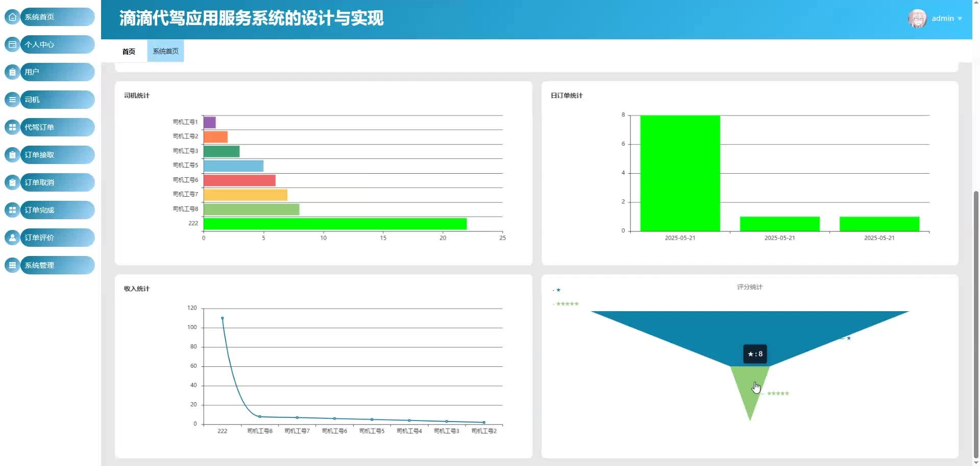Viewport: 980px width, 466px height.
Task: Toggle the one-star legend in 评分统计
Action: [x=557, y=290]
